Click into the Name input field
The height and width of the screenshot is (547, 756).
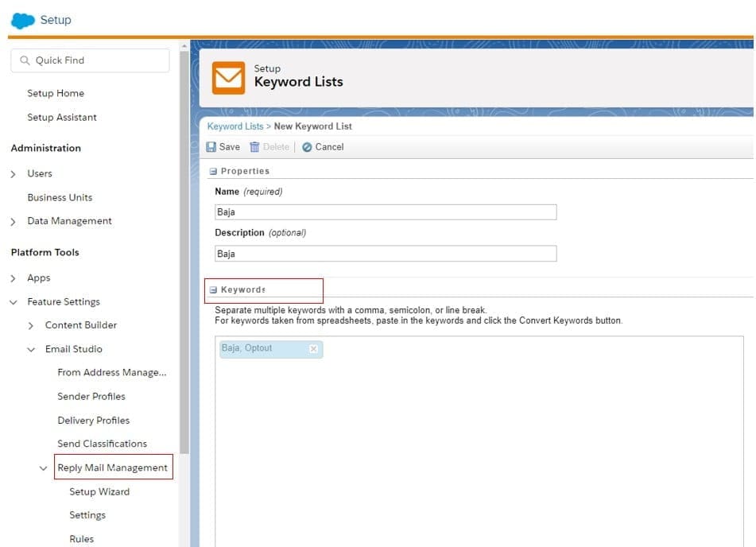click(386, 212)
